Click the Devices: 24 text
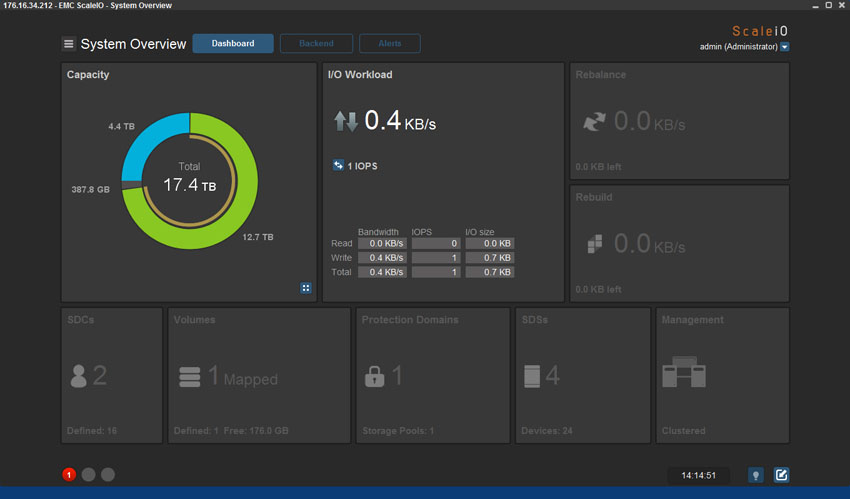The height and width of the screenshot is (499, 850). pyautogui.click(x=547, y=431)
